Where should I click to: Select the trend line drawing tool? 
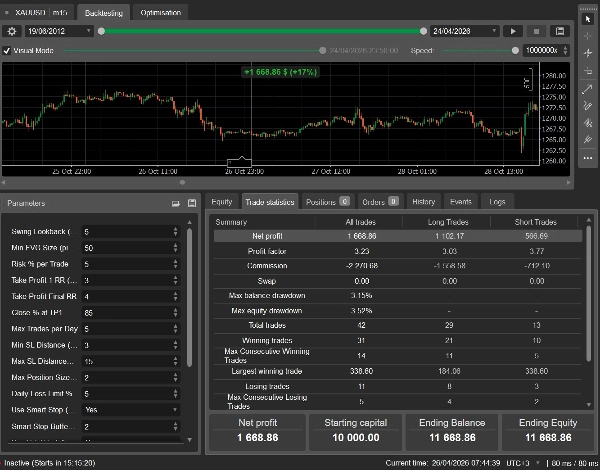pyautogui.click(x=588, y=89)
